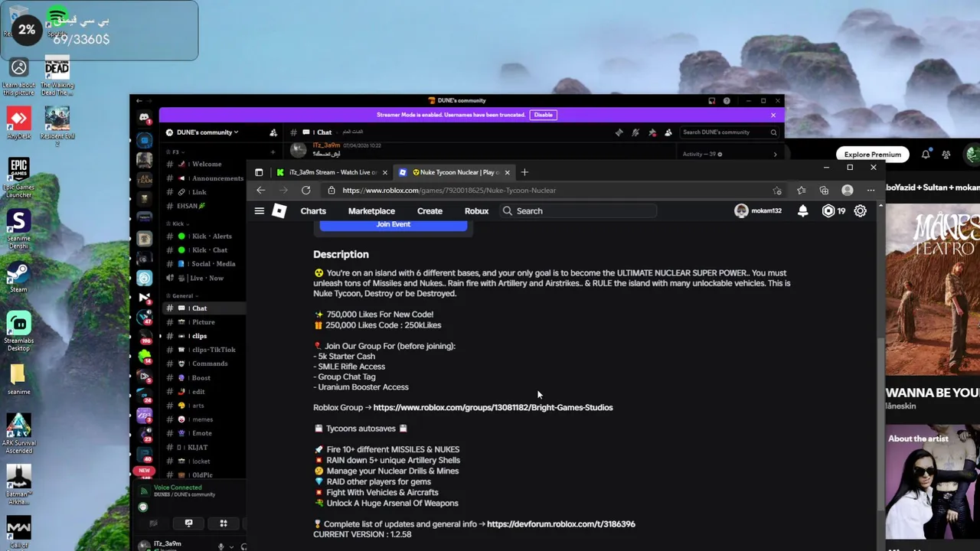Open the browser favorites list
This screenshot has width=980, height=551.
[x=801, y=191]
